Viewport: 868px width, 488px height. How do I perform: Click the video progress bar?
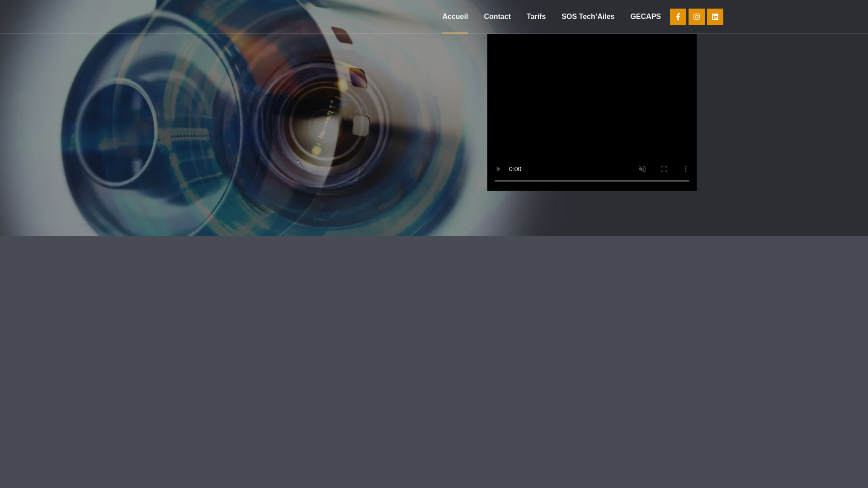(591, 181)
